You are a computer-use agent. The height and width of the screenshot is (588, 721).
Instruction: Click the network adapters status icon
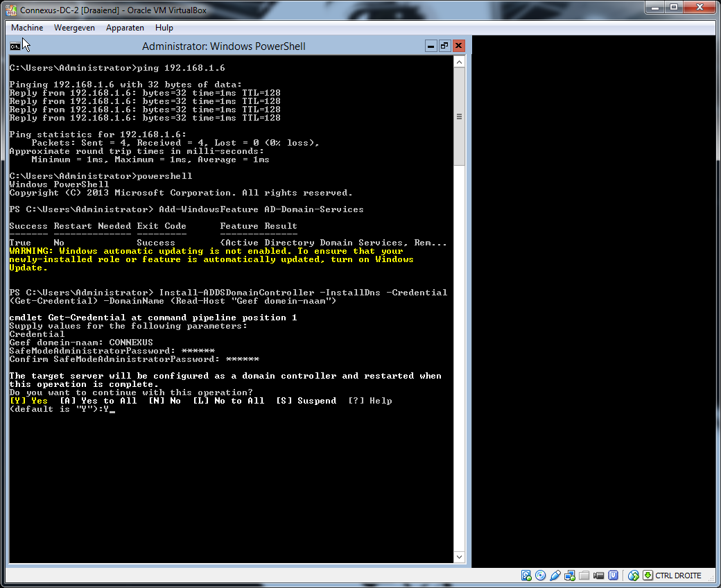click(570, 575)
